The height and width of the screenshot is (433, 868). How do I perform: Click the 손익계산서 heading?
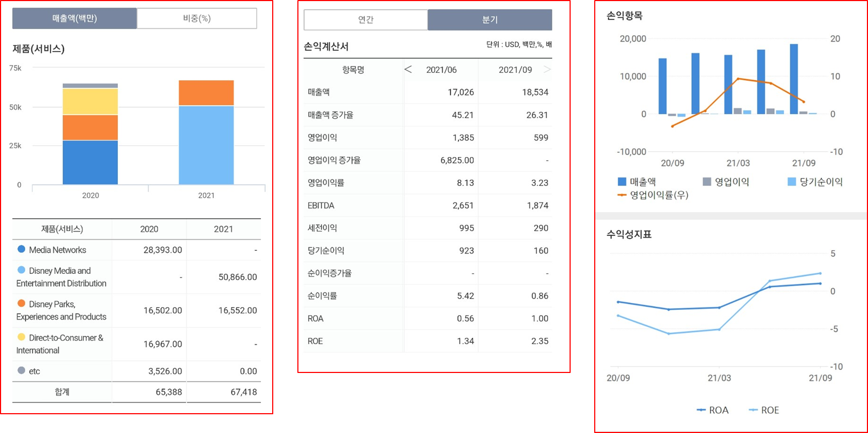[326, 47]
